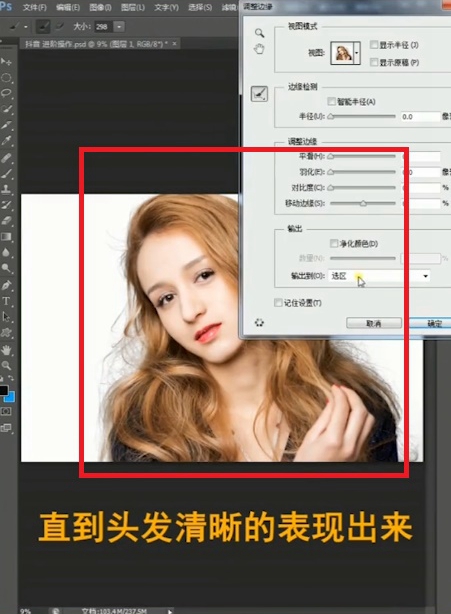Click the 取消 cancel button
This screenshot has width=451, height=614.
point(374,323)
